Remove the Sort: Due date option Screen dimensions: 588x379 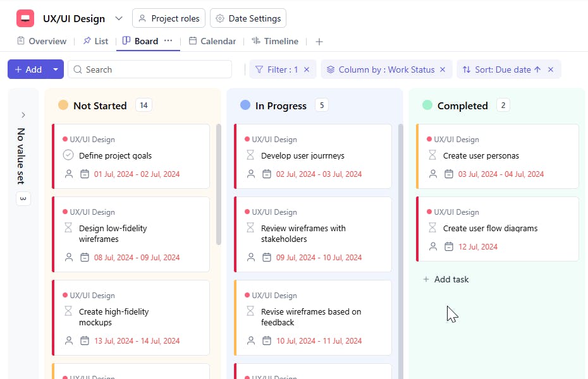click(551, 69)
